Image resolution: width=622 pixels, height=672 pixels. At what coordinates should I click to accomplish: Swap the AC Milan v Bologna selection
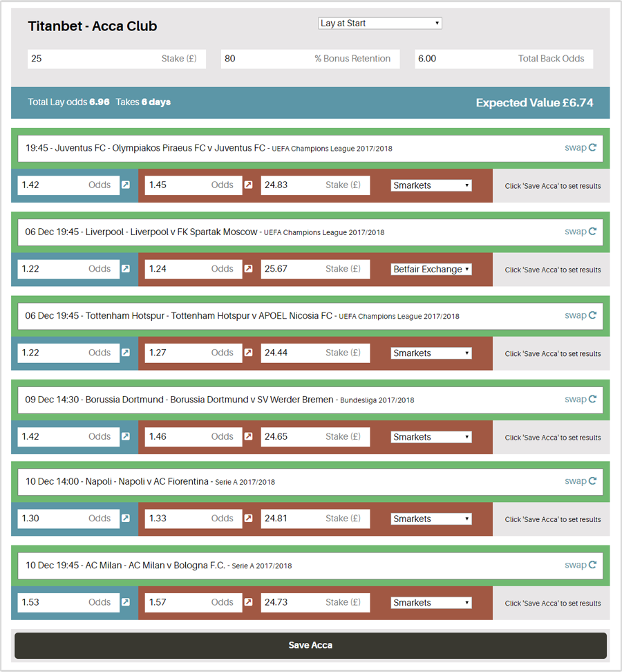point(581,565)
